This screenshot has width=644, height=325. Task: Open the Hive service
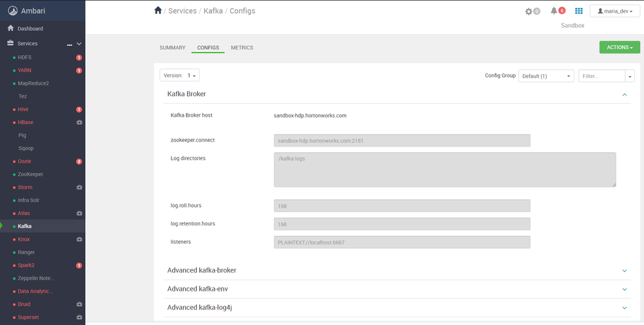pyautogui.click(x=23, y=109)
